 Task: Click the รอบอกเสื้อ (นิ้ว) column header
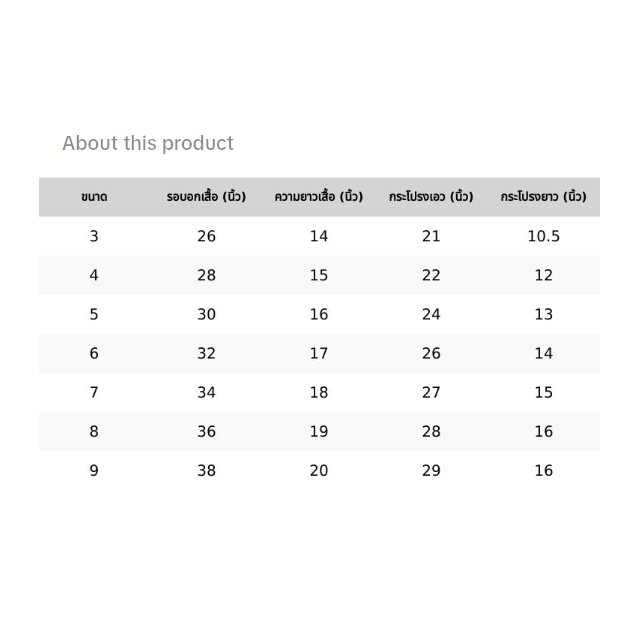click(206, 197)
